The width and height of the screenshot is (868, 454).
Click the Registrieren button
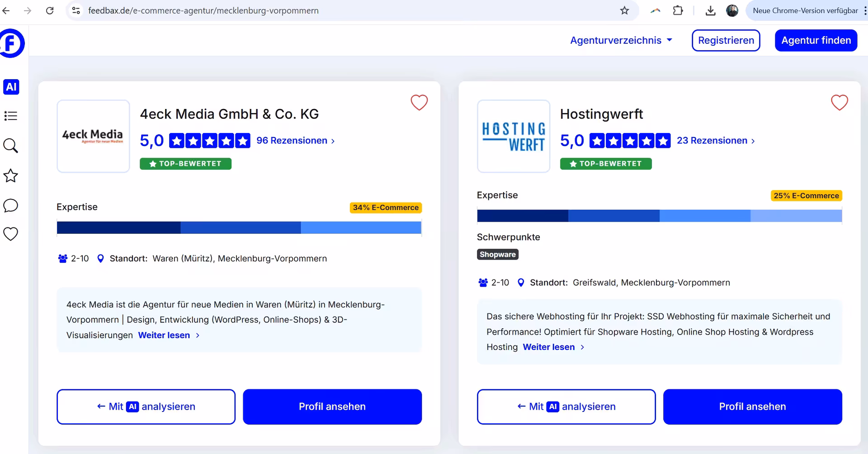[x=726, y=40]
